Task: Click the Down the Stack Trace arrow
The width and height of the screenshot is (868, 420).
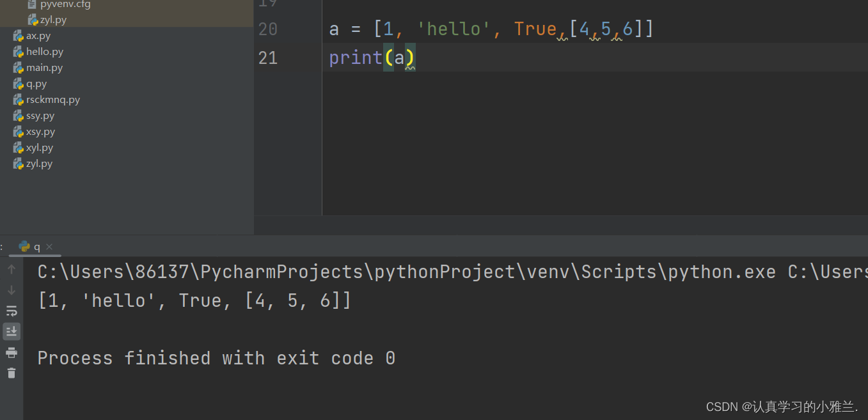Action: [x=12, y=290]
